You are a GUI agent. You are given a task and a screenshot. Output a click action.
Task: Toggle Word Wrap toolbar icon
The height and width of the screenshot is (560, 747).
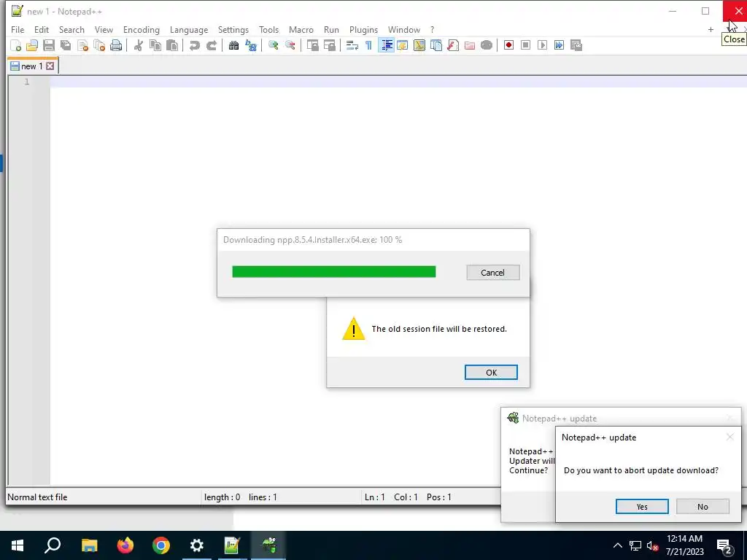click(x=352, y=45)
